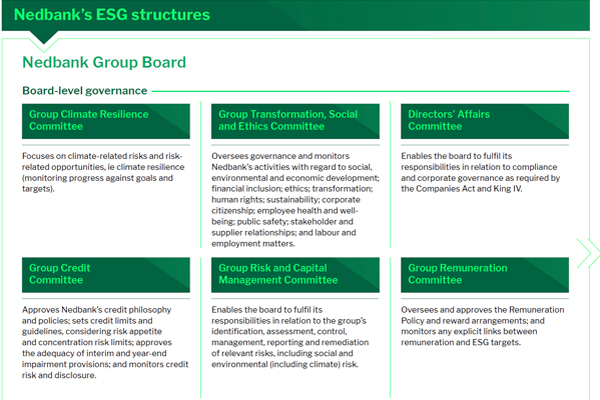This screenshot has height=400, width=600.
Task: Click Group Risk and Capital Management Committee header
Action: (295, 274)
